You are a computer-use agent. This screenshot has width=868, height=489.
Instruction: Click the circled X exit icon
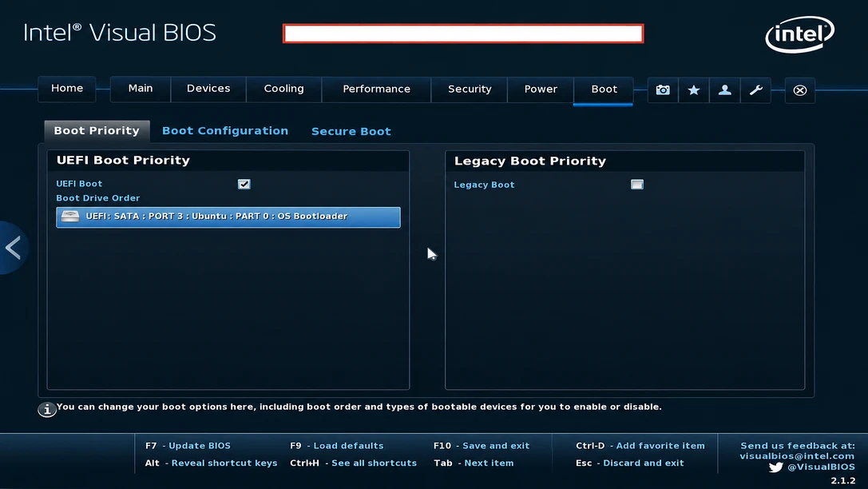[800, 89]
